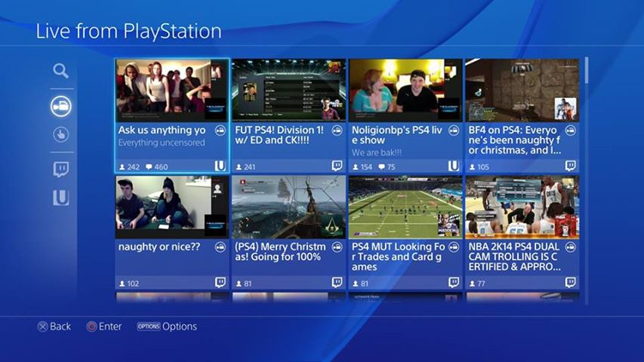Click Twitch logo on FUT PS4! Division 1! card
This screenshot has width=644, height=362.
[x=337, y=166]
